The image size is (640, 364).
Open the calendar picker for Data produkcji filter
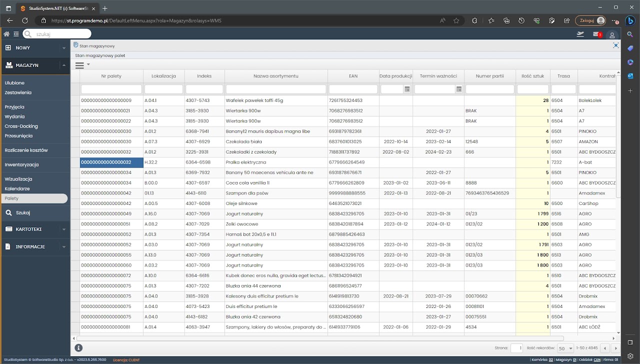(407, 89)
